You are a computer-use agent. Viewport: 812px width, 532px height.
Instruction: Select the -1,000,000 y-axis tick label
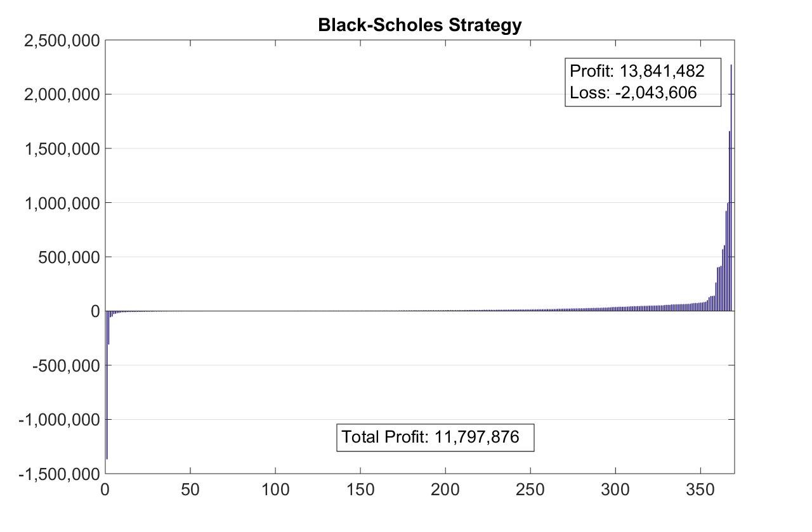coord(58,420)
